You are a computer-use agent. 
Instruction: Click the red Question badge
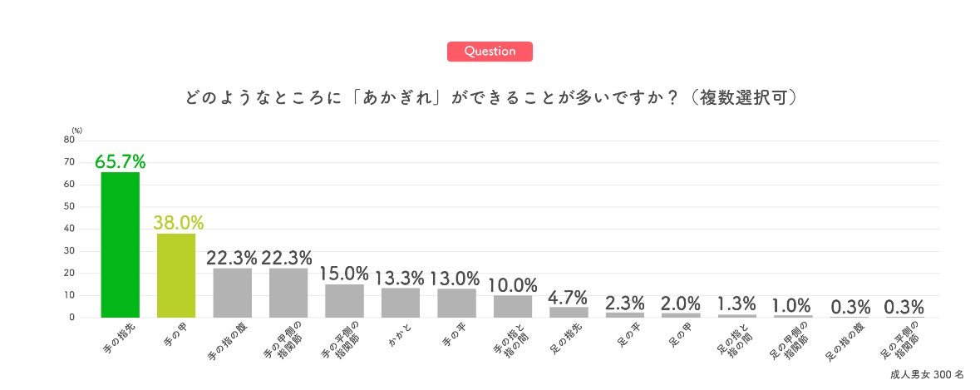coord(490,52)
